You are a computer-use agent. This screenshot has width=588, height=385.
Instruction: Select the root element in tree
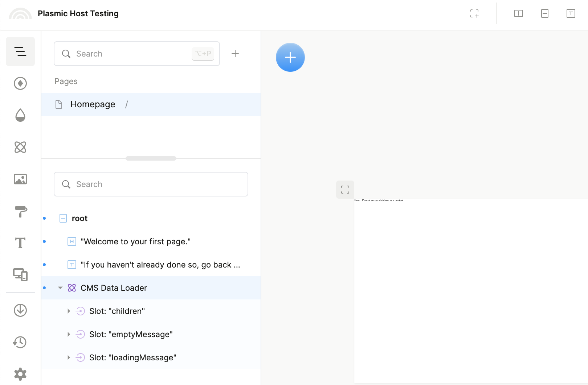[79, 218]
